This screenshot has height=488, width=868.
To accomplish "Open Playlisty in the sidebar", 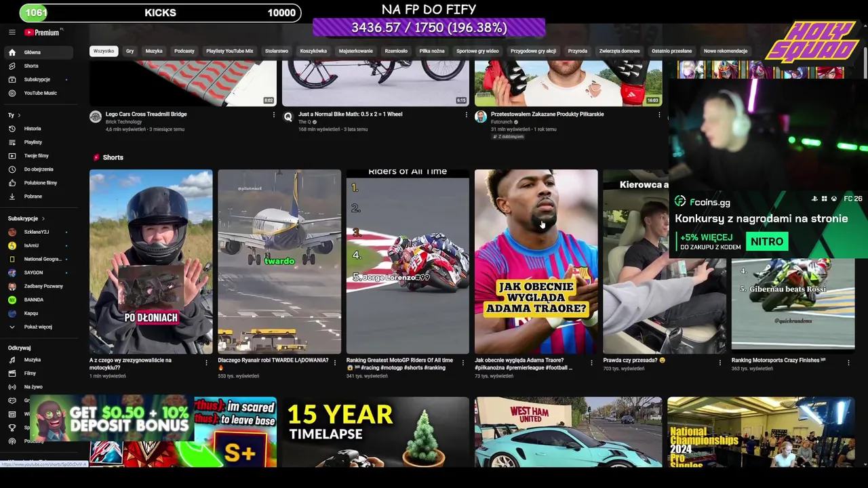I will point(39,142).
